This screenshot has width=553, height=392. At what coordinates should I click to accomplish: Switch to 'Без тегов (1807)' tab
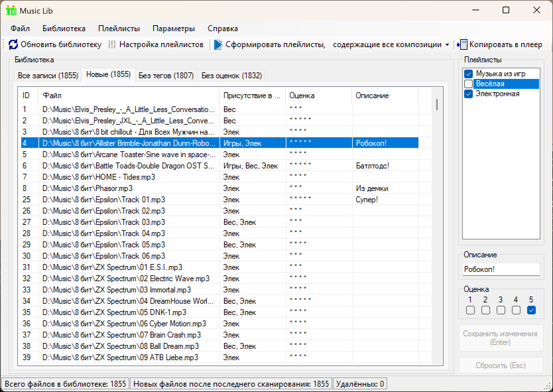point(166,76)
